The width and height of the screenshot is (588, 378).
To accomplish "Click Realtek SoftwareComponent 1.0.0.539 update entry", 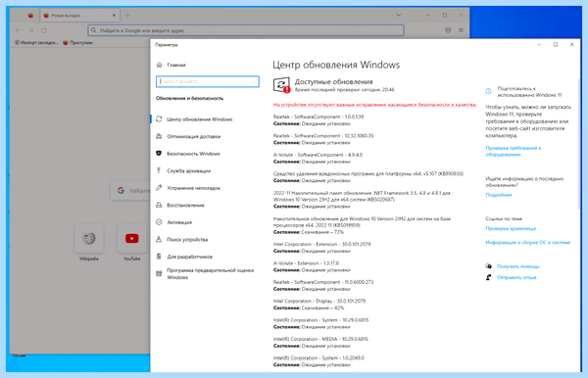I will 318,120.
